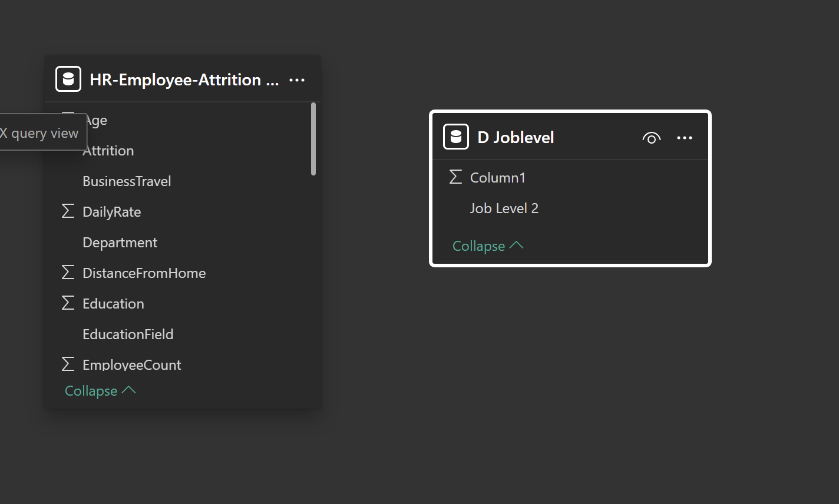
Task: Select the EducationField column
Action: (x=128, y=334)
